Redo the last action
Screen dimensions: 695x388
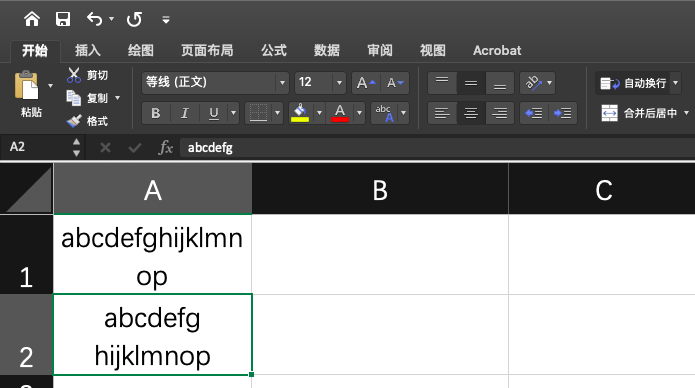pyautogui.click(x=134, y=19)
